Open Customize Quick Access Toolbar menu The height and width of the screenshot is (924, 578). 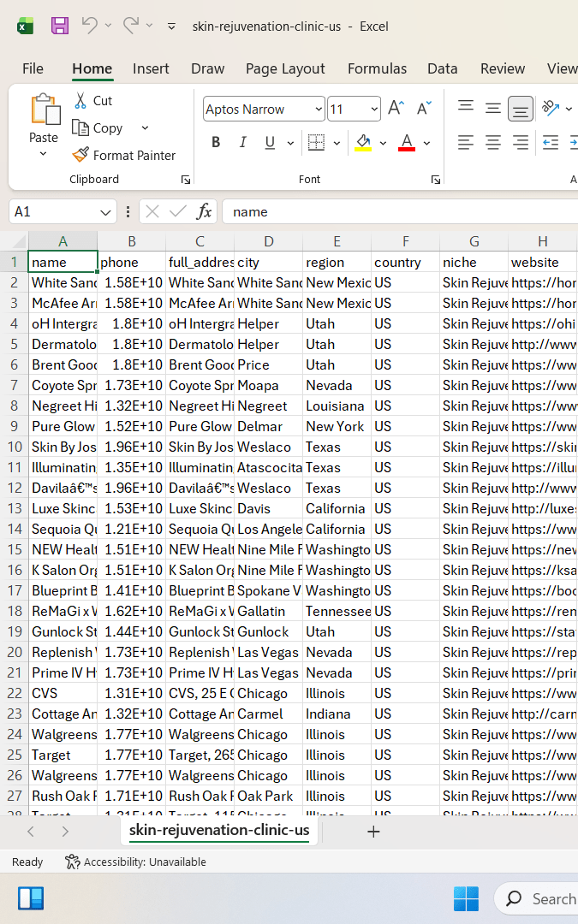[171, 26]
